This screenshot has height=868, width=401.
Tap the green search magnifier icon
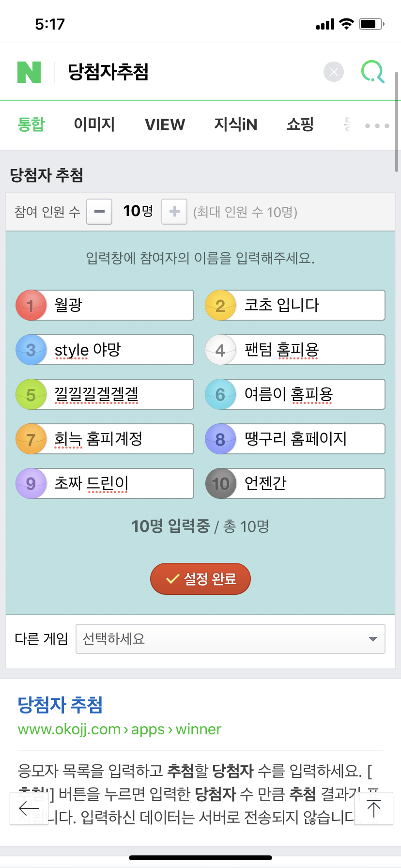coord(373,72)
